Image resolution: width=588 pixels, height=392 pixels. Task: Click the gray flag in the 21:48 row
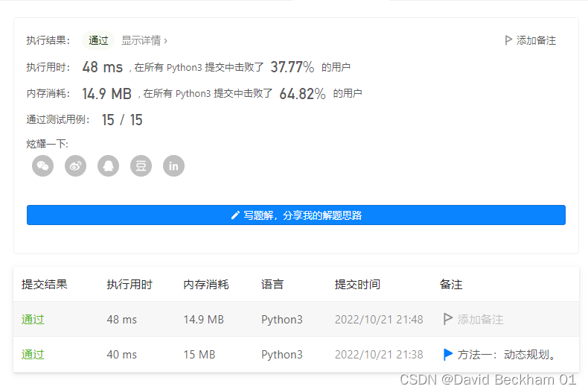pyautogui.click(x=448, y=319)
